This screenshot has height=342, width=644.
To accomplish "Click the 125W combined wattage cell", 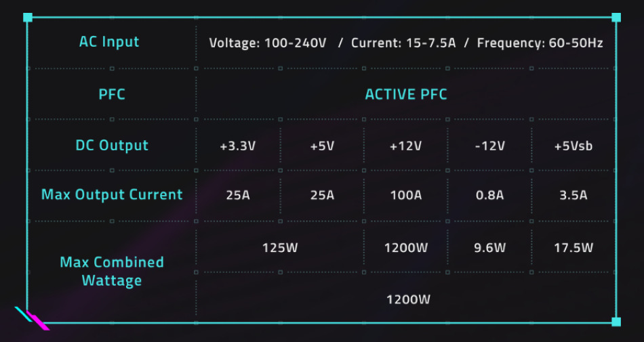I will pyautogui.click(x=280, y=247).
